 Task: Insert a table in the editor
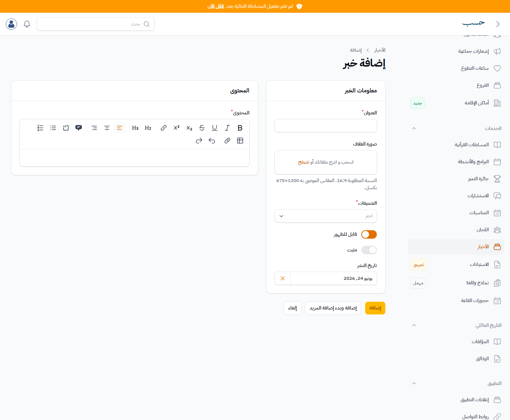(240, 141)
